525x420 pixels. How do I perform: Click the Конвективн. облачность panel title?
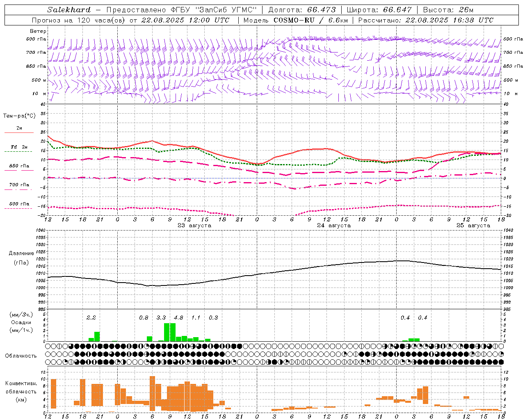pos(21,388)
